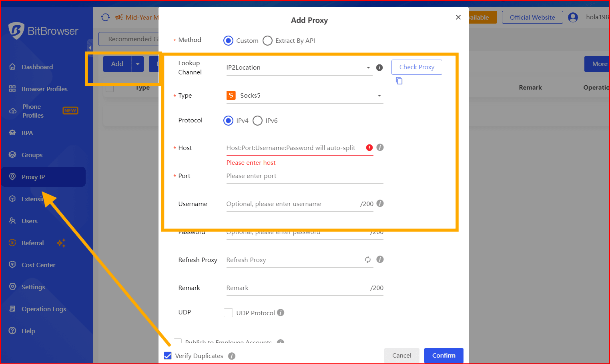Expand the Add button dropdown arrow
The width and height of the screenshot is (610, 364).
coord(138,64)
